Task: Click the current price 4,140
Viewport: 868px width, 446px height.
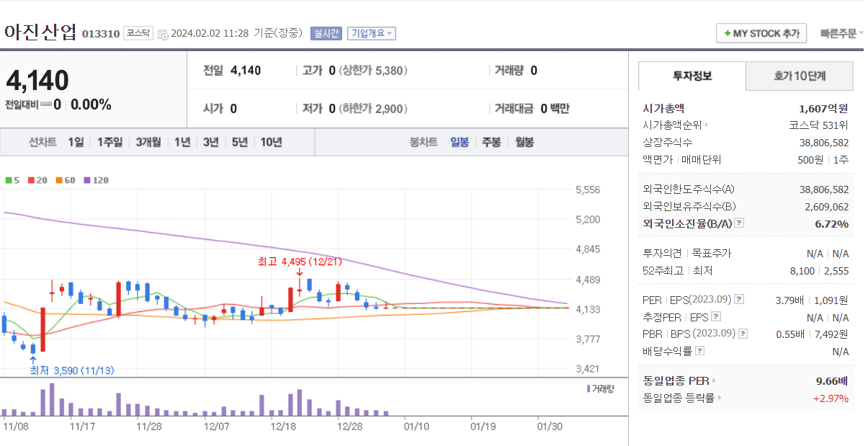Action: [37, 81]
